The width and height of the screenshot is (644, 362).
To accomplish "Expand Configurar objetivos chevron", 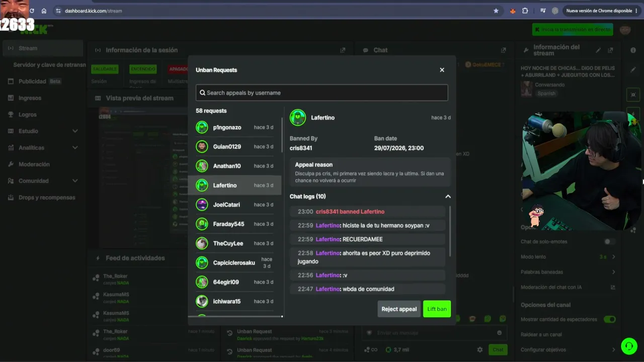I will [613, 349].
